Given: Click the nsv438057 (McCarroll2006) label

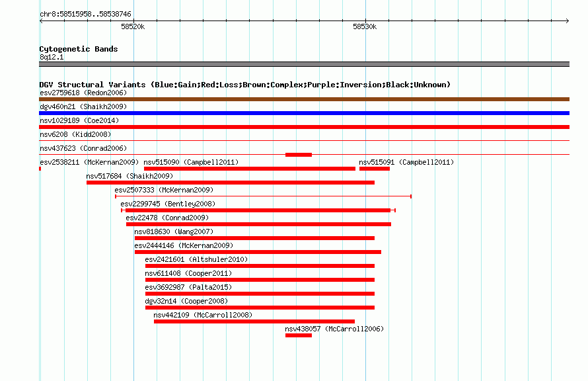Looking at the screenshot, I should (x=334, y=329).
